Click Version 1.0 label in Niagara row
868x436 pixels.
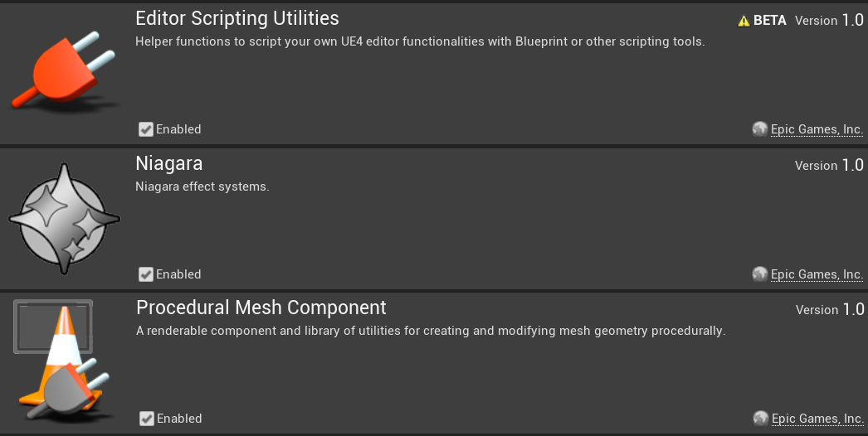829,165
